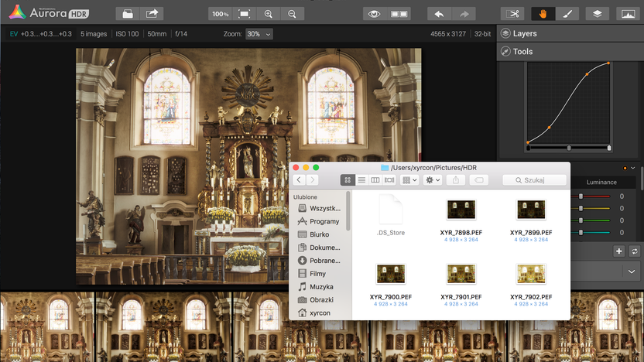Expand the chevron dropdown below plus button
644x362 pixels.
click(632, 271)
